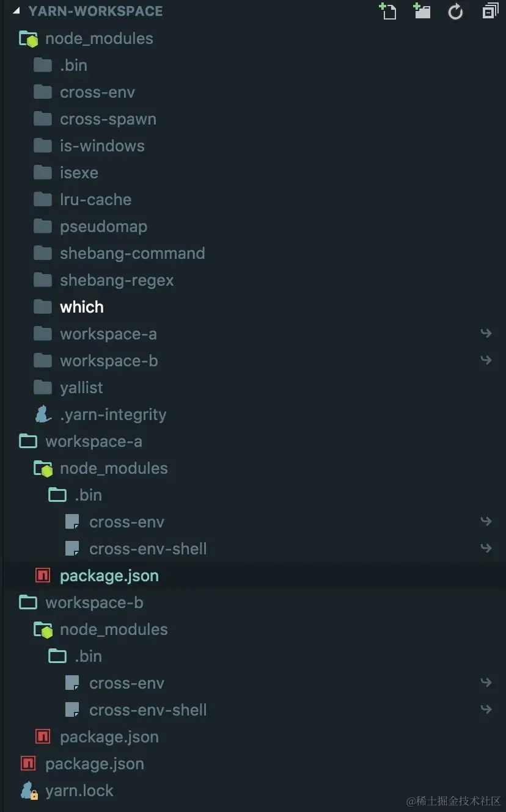The width and height of the screenshot is (506, 812).
Task: Click the New File icon
Action: click(387, 11)
